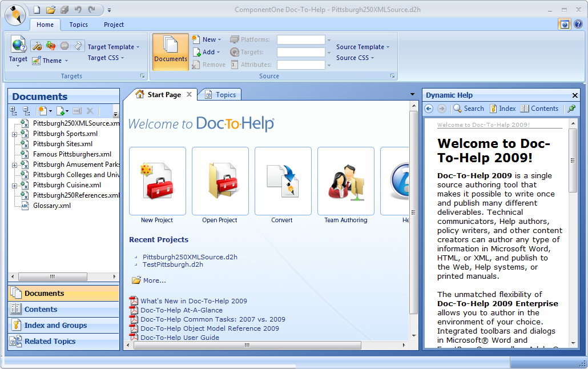Select the Documents navigation pane button

[63, 293]
